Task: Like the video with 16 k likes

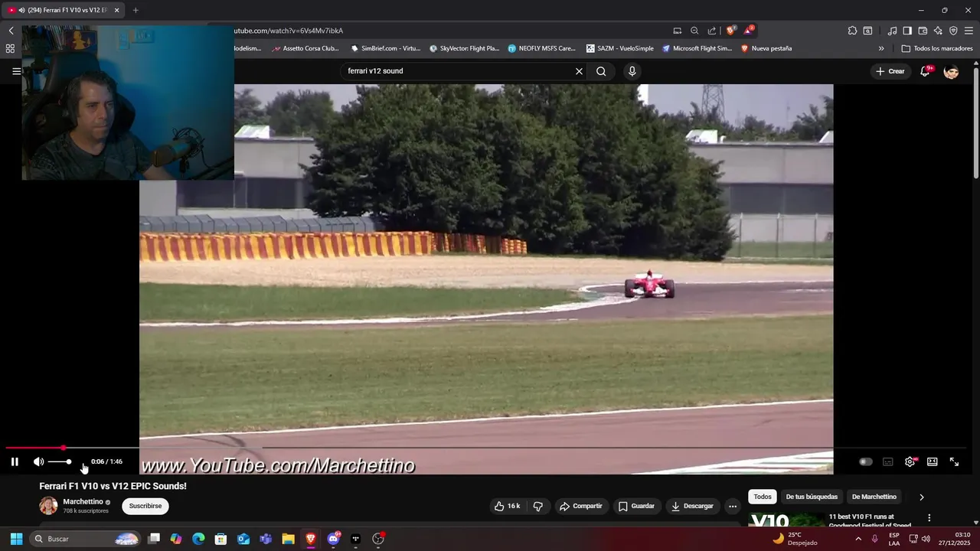Action: click(507, 506)
